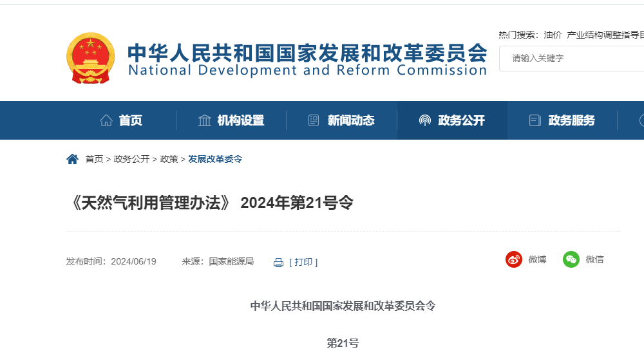This screenshot has width=644, height=363.
Task: Click the hot search term 油价
Action: tap(553, 35)
